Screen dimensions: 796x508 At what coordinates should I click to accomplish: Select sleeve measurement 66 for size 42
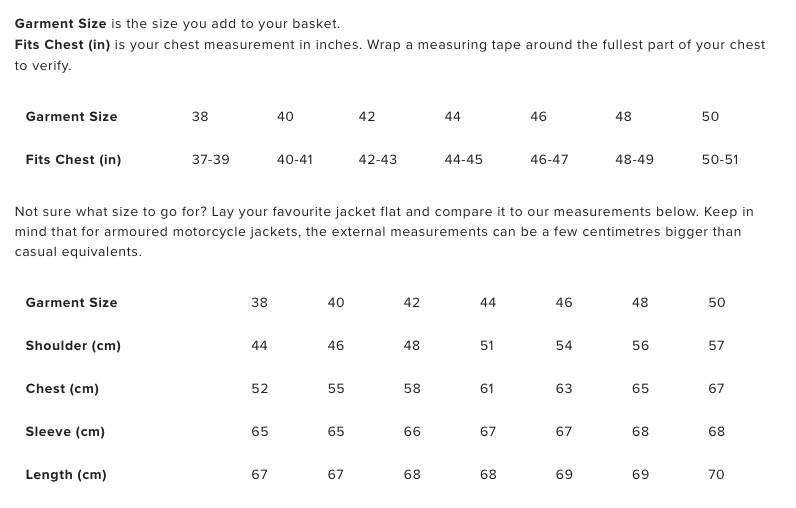point(412,432)
